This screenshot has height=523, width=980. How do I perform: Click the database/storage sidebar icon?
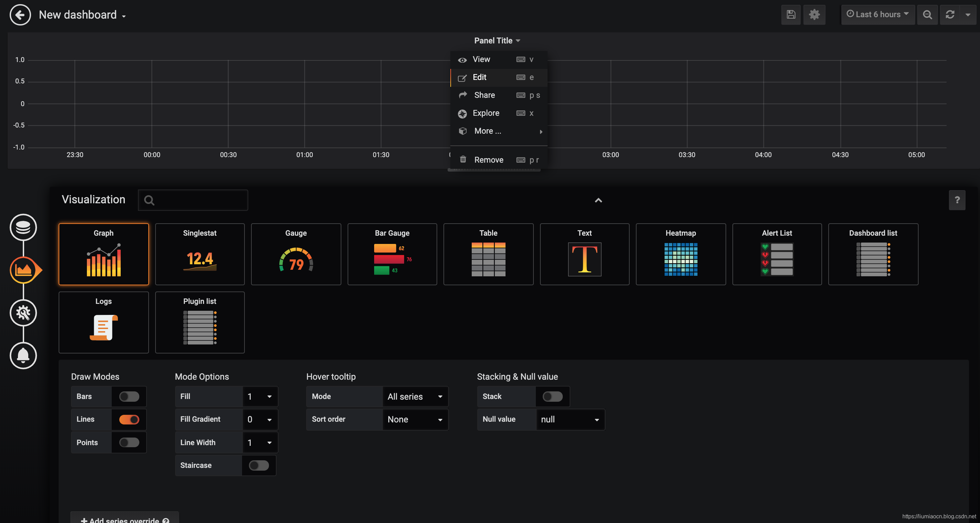point(23,227)
